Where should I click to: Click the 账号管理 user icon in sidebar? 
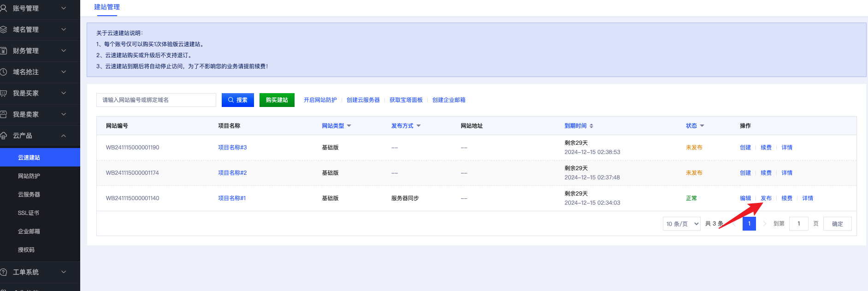pos(3,8)
